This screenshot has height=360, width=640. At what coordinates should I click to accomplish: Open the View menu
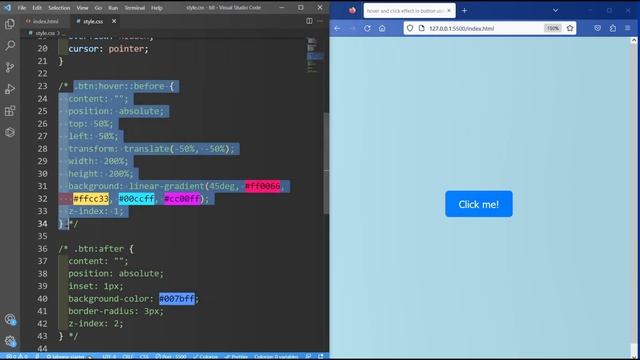point(82,8)
